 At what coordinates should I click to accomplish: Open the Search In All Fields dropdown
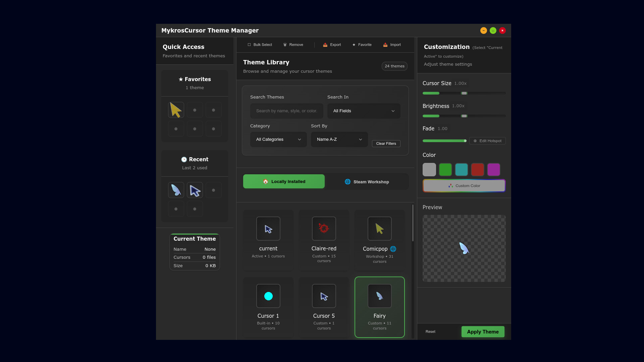pos(364,111)
